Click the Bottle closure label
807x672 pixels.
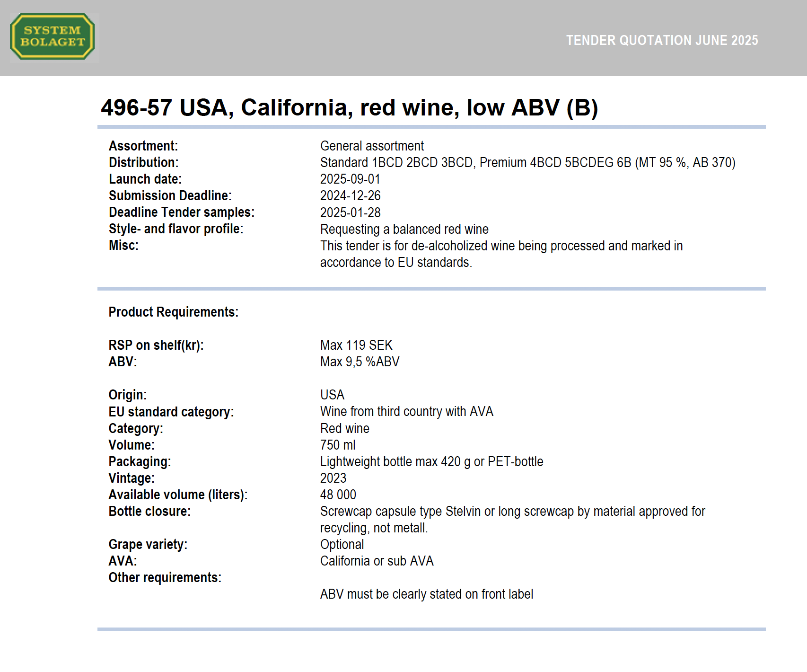149,511
